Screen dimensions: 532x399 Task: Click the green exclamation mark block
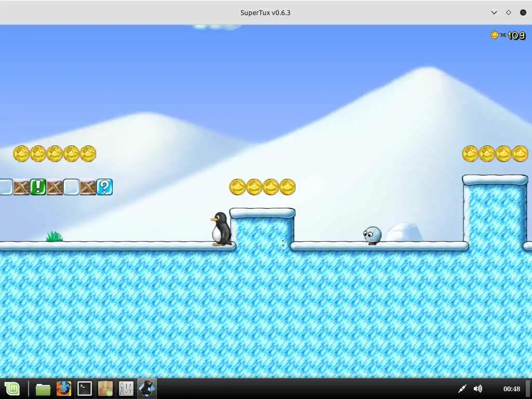click(x=38, y=187)
